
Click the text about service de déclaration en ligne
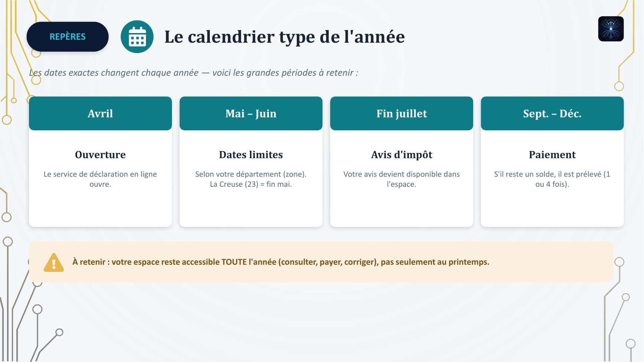(100, 179)
